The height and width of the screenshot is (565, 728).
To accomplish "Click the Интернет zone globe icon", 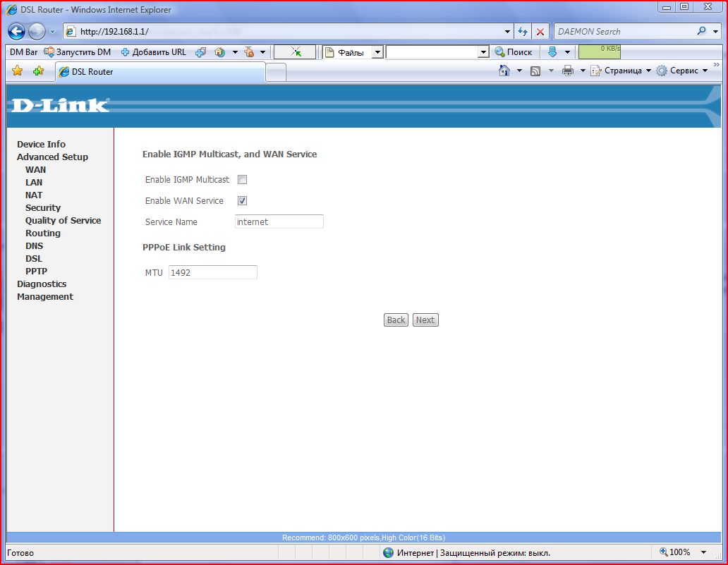I will 389,552.
